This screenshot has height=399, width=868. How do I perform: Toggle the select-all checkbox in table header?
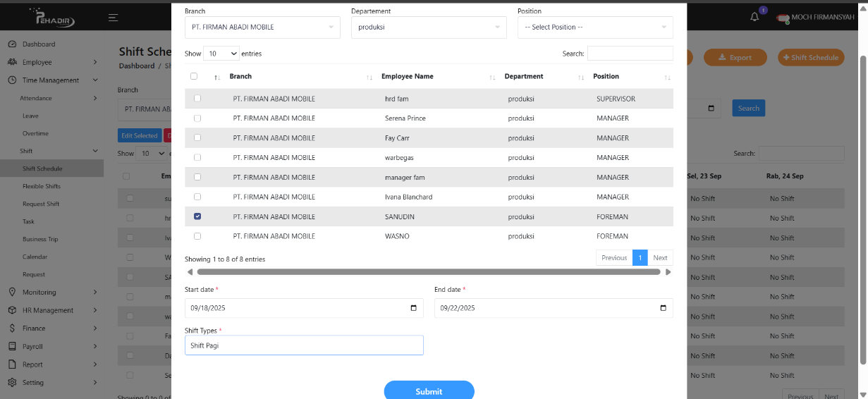[194, 76]
